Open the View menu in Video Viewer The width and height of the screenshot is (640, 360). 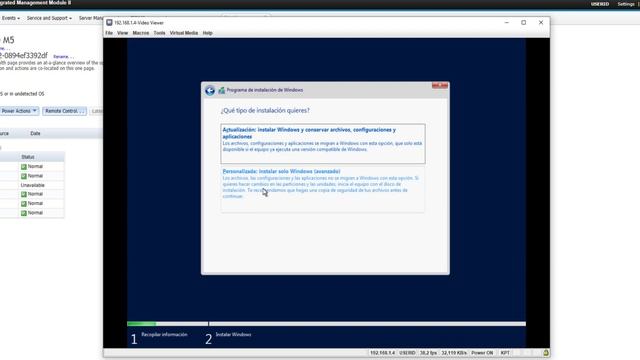pos(122,33)
